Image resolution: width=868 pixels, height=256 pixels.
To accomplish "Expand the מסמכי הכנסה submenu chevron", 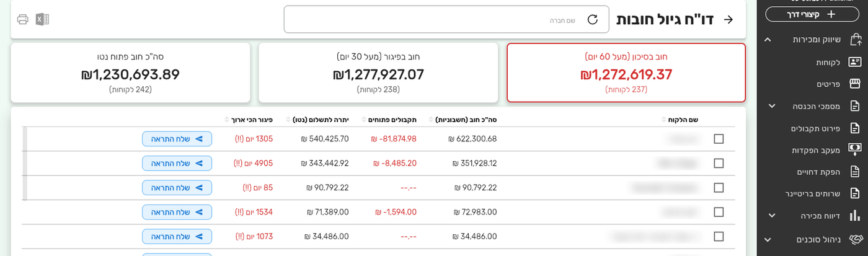I will coord(772,106).
